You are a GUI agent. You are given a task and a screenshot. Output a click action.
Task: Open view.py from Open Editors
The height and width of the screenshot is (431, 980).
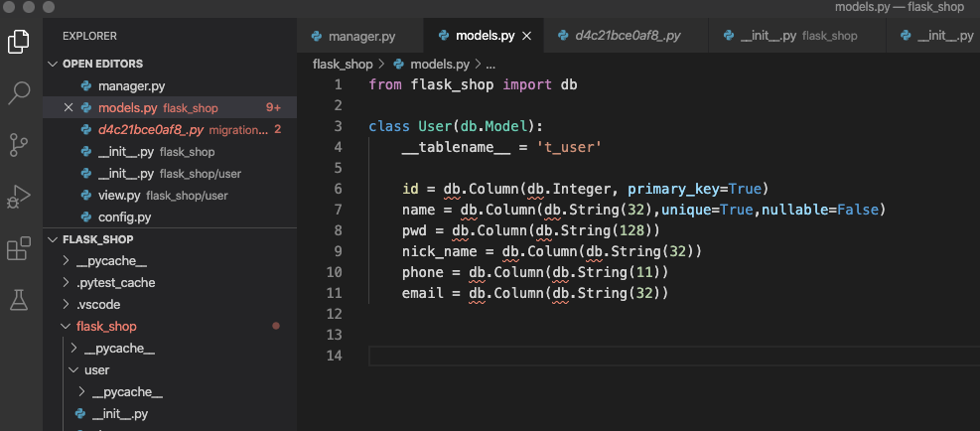(170, 196)
